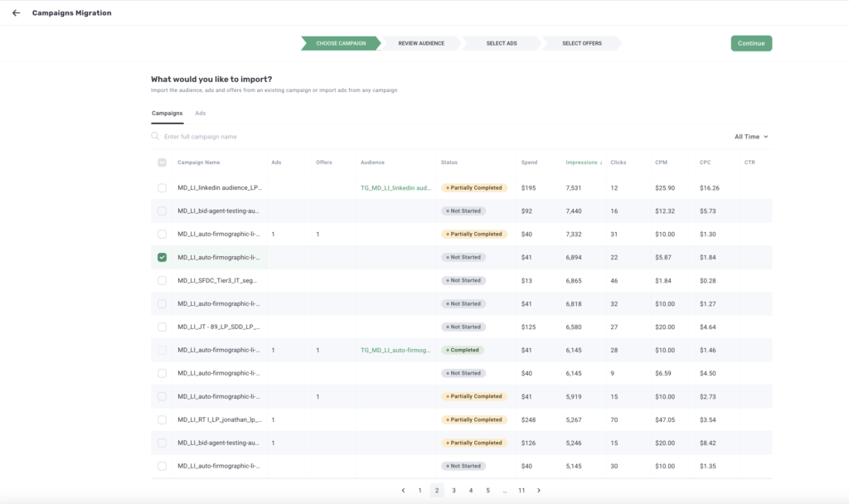Select the Campaigns tab
This screenshot has height=504, width=849.
click(x=167, y=113)
